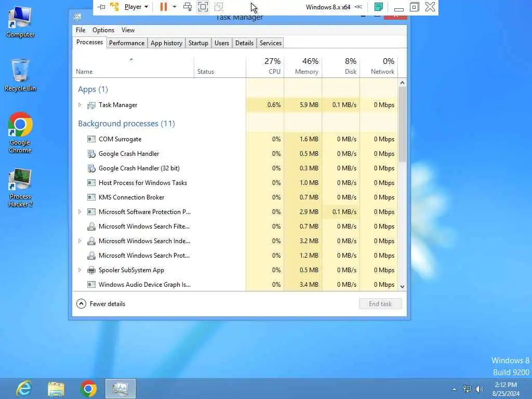Click the enter full screen mode icon

203,7
